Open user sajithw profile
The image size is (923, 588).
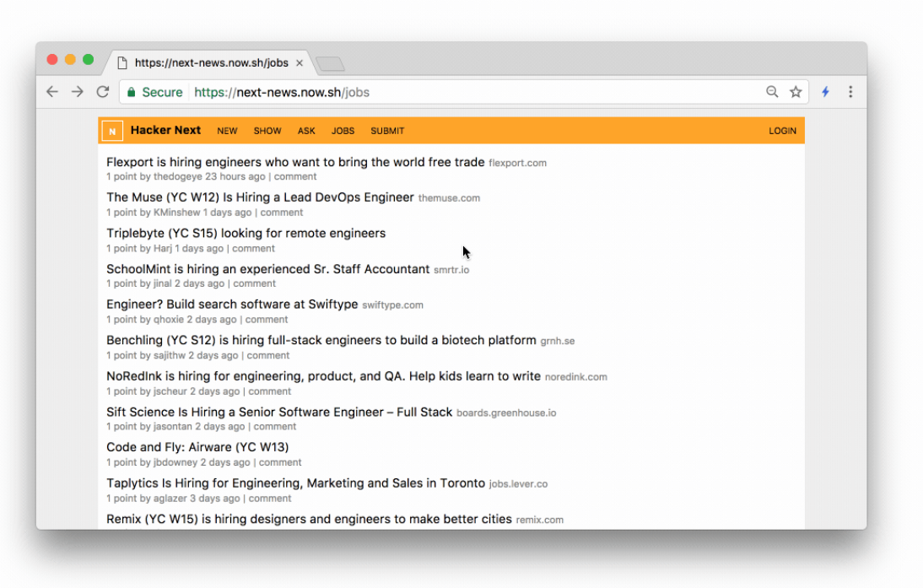tap(170, 355)
